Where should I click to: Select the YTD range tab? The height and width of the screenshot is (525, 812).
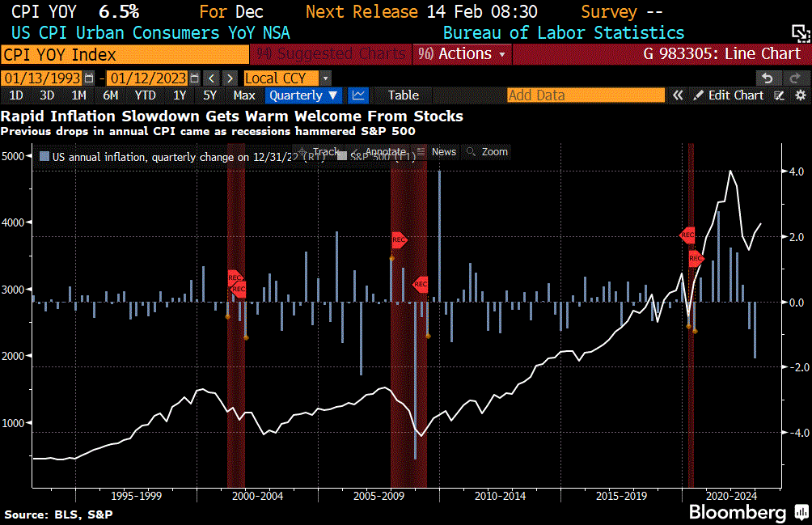pos(145,95)
